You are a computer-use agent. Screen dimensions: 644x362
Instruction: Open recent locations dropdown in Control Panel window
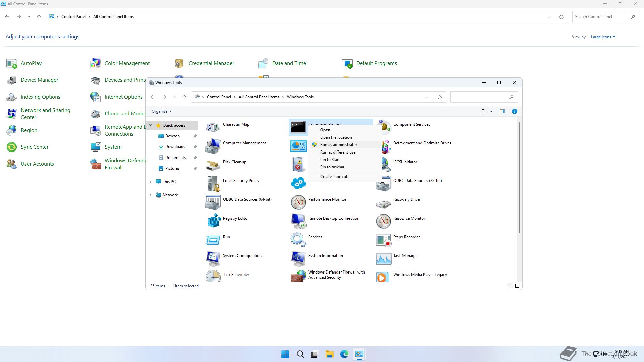[x=29, y=17]
